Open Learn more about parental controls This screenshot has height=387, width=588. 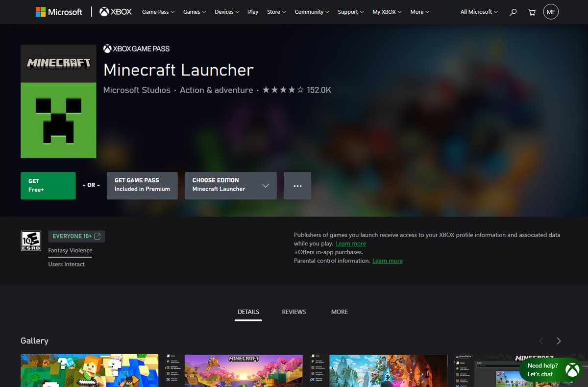[x=388, y=261]
